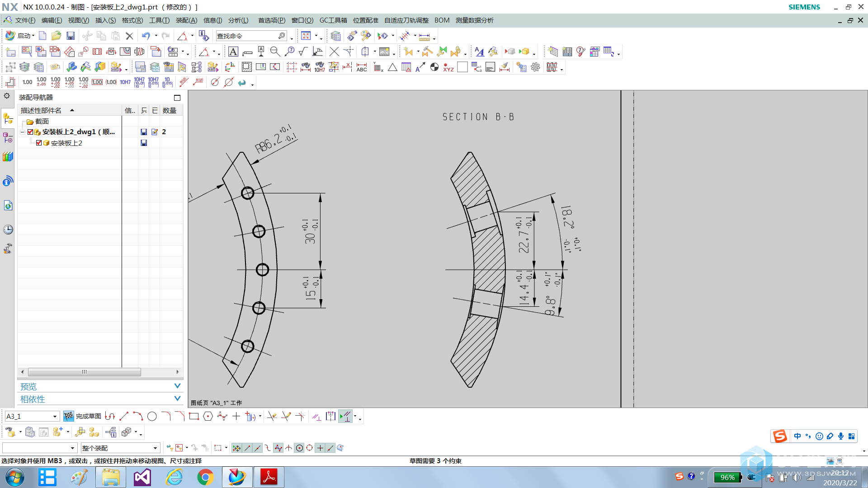
Task: Toggle End Point snap option
Action: point(247,448)
